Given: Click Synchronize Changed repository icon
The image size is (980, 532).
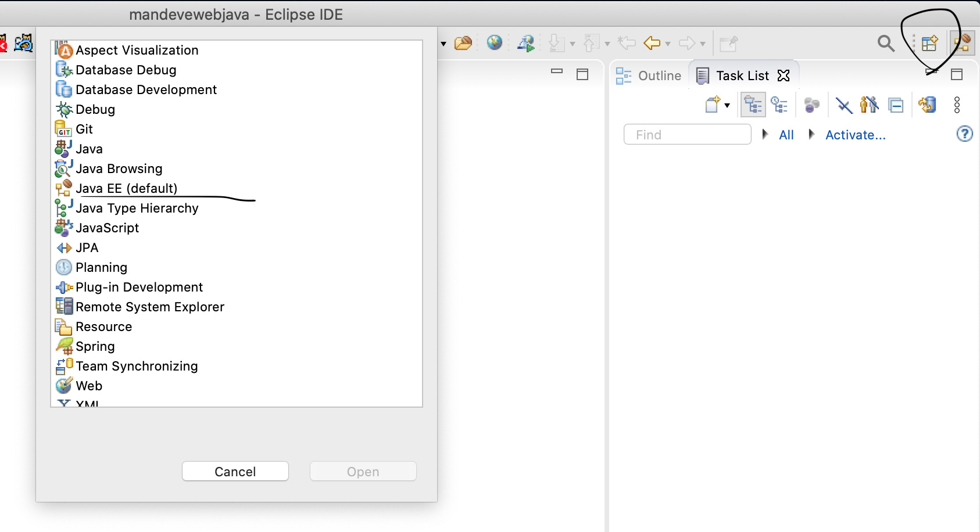Looking at the screenshot, I should pos(927,105).
